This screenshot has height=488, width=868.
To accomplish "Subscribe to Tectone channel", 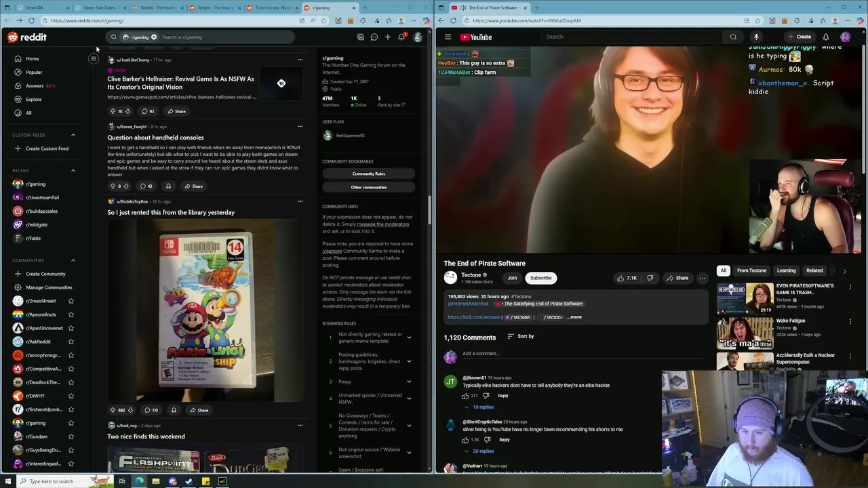I will pos(540,278).
